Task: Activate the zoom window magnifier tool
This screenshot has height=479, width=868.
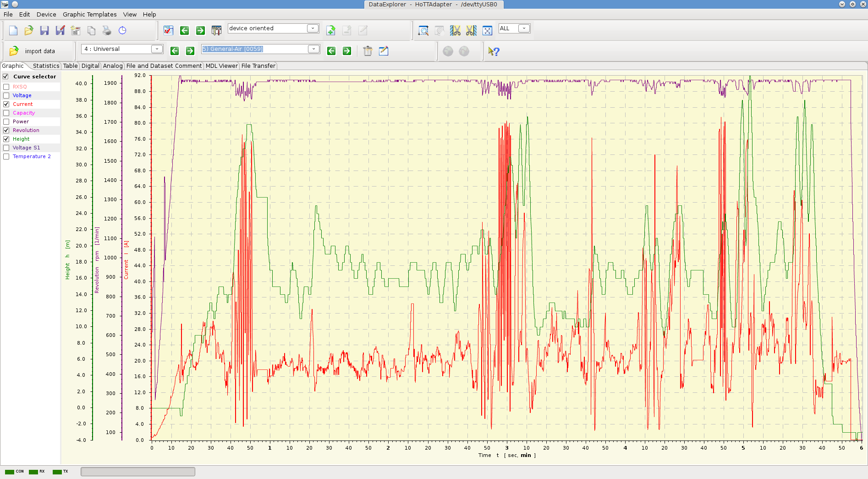Action: click(x=423, y=31)
